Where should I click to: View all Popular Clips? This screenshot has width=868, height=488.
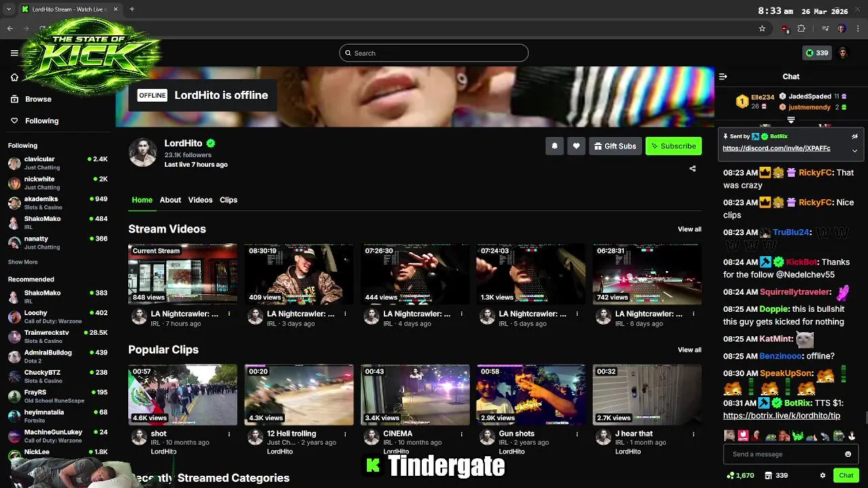point(690,350)
